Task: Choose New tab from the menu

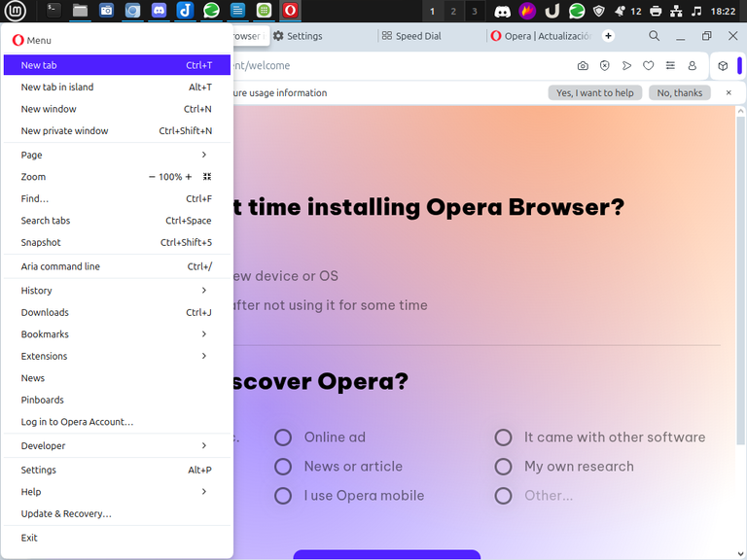Action: click(117, 65)
